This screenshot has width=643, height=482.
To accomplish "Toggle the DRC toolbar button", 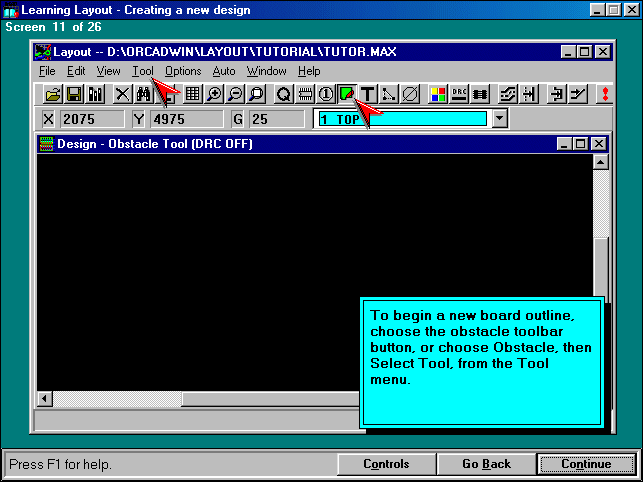I will point(459,94).
